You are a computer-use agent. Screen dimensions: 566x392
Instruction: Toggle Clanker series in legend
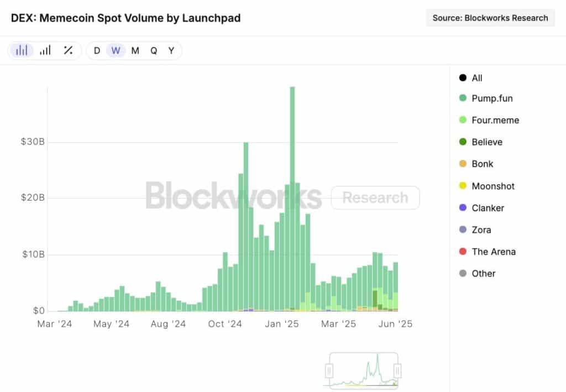481,208
